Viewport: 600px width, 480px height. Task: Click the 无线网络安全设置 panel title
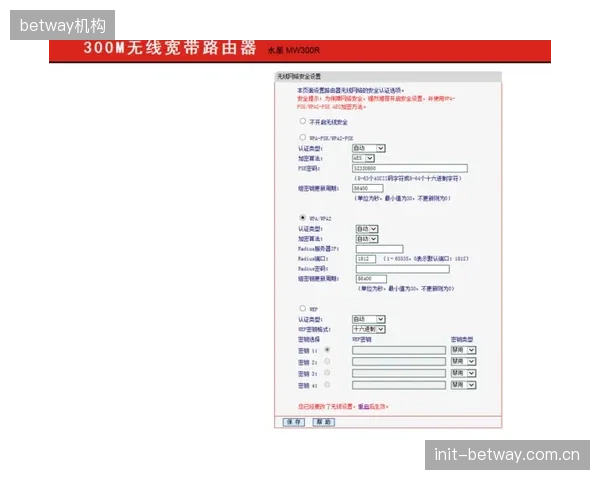(x=299, y=77)
